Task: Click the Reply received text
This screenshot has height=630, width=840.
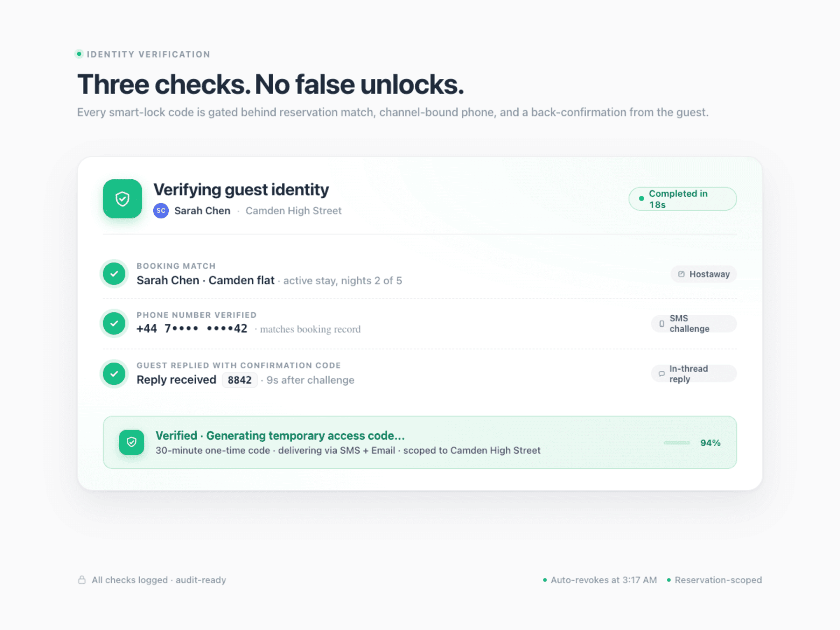Action: point(177,380)
